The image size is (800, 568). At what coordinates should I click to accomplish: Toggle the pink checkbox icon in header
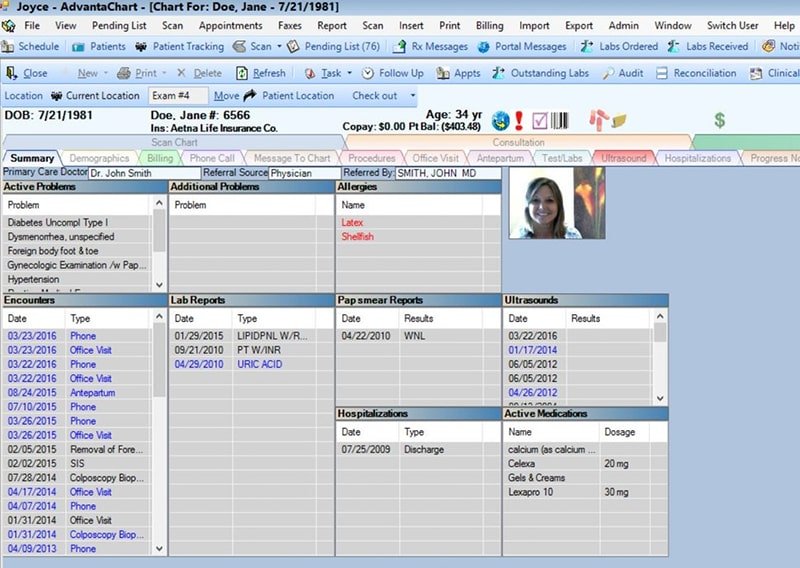[539, 121]
